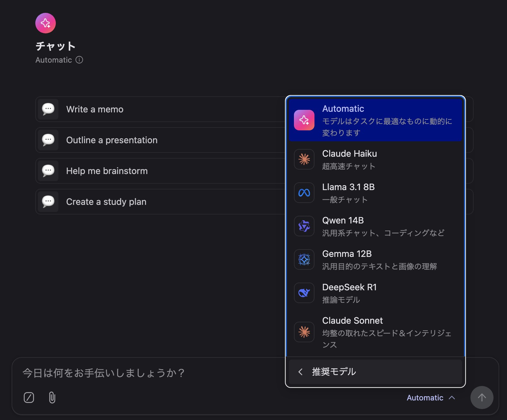Select the DeepSeek R1 reasoning model
507x420 pixels.
pos(375,293)
